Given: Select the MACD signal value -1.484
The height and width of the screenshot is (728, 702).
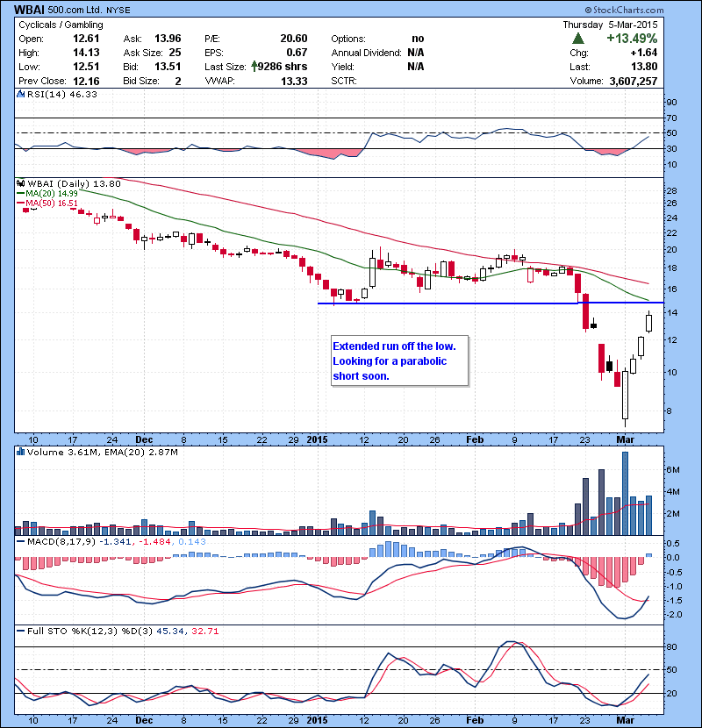Looking at the screenshot, I should (x=154, y=541).
